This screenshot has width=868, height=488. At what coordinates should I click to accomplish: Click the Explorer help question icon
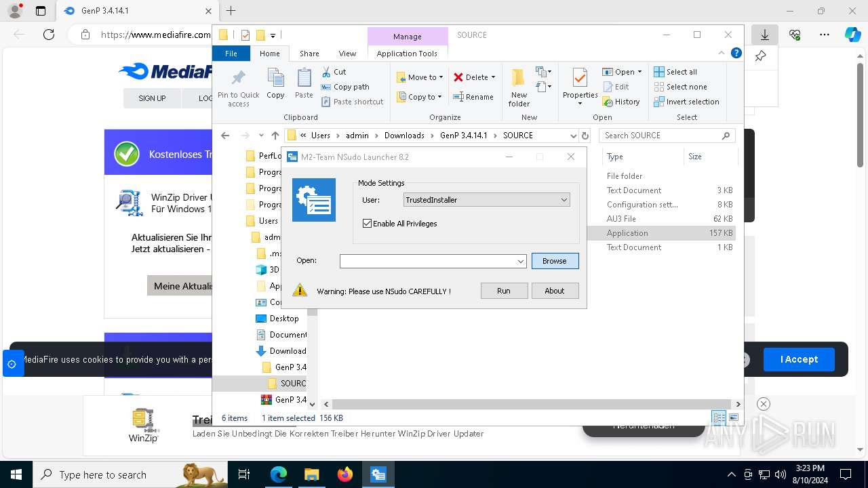tap(736, 53)
